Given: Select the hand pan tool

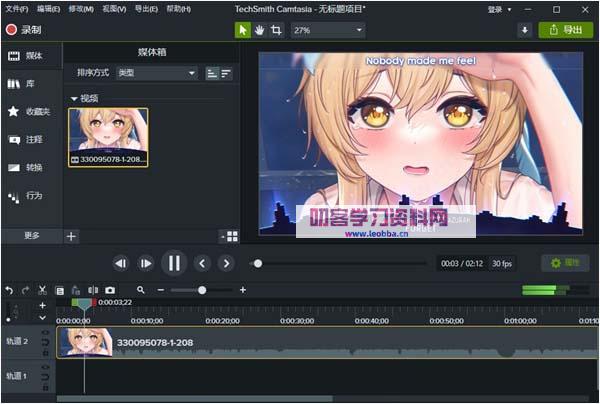Looking at the screenshot, I should coord(259,30).
